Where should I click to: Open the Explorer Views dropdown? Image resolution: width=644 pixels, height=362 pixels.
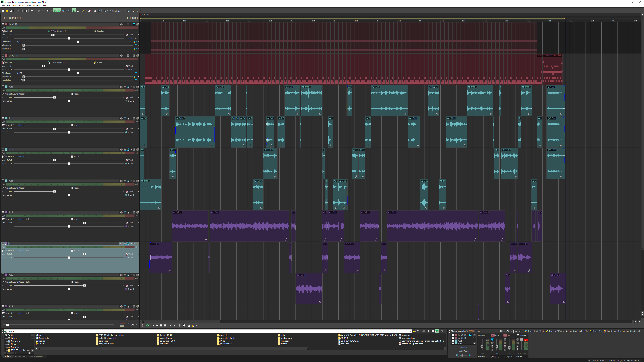tap(445, 331)
